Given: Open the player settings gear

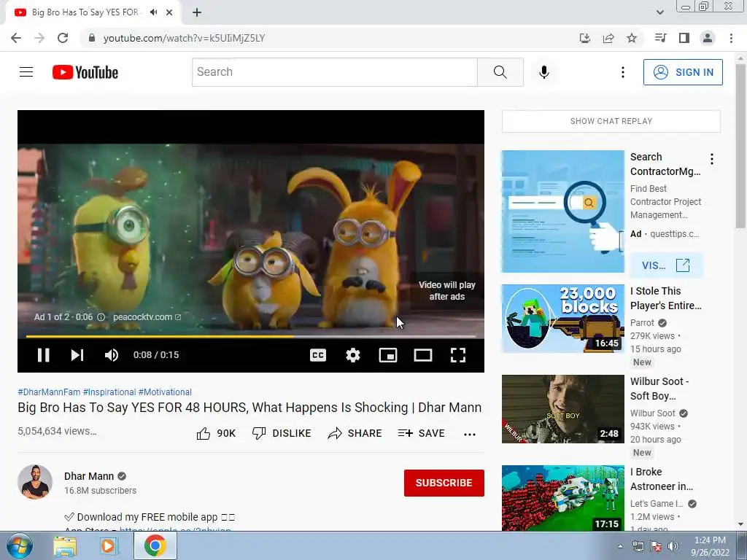Looking at the screenshot, I should click(353, 355).
